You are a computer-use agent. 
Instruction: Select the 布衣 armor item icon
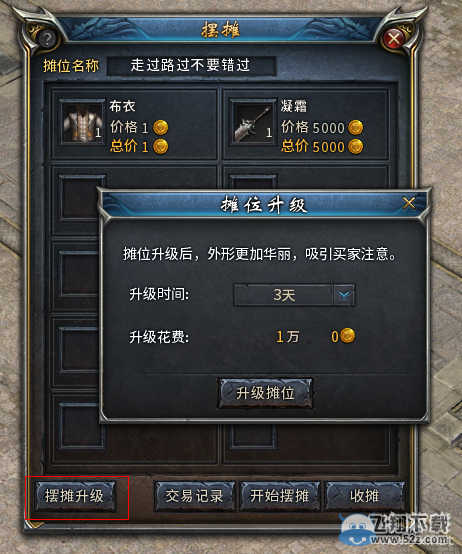82,122
